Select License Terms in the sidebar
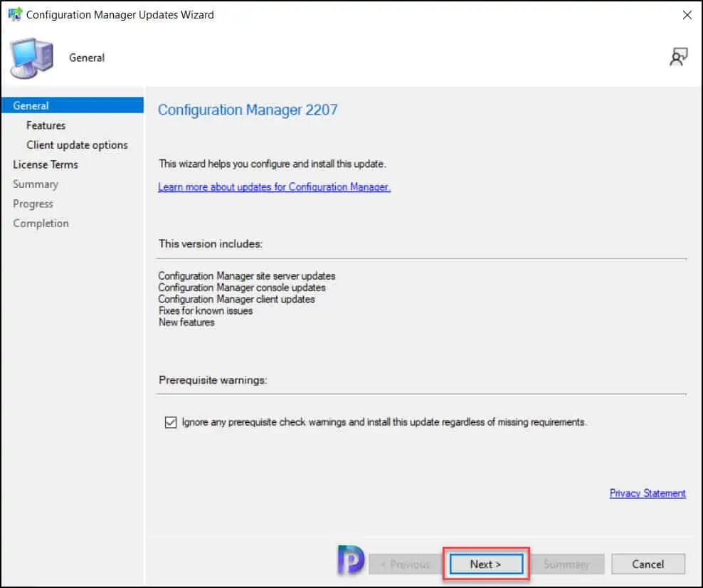 [x=46, y=164]
